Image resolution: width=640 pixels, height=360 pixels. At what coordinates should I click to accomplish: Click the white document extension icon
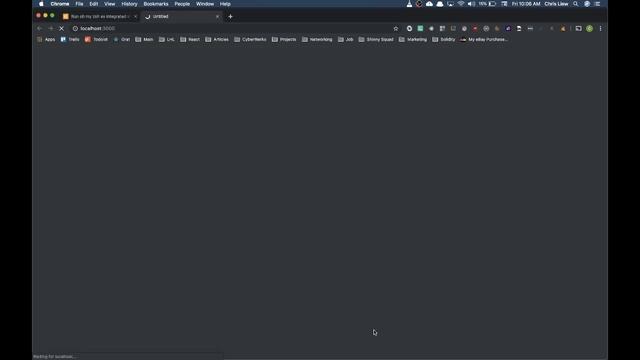pyautogui.click(x=519, y=29)
